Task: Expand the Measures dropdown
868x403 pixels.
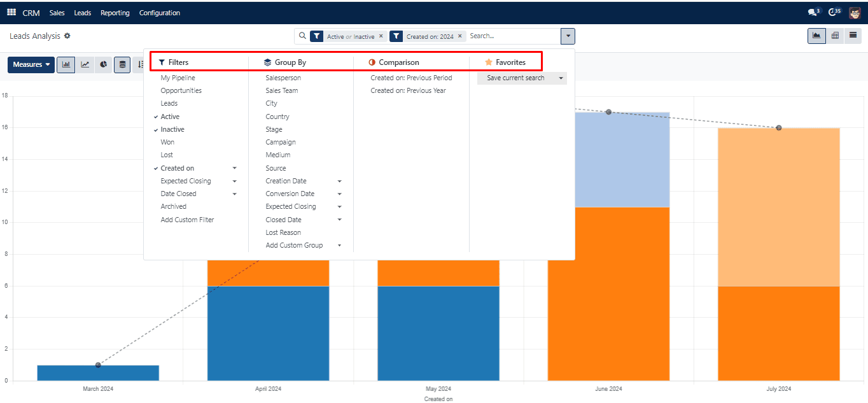Action: click(31, 64)
